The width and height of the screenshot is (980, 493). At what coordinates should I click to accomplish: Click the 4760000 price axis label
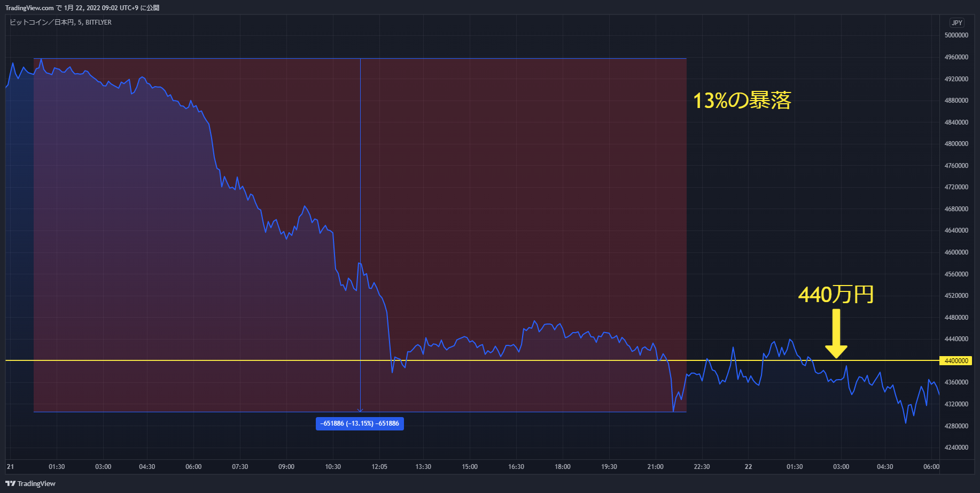click(956, 166)
